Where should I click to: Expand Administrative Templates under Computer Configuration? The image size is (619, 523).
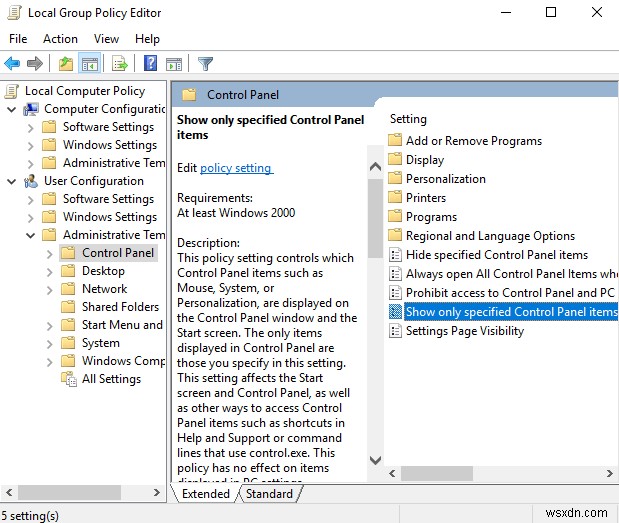(x=31, y=164)
